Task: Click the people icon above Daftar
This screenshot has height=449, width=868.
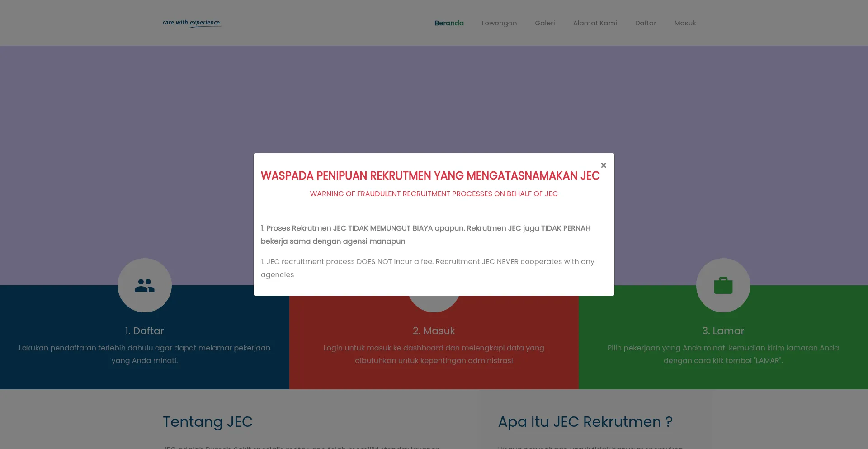Action: pyautogui.click(x=145, y=285)
